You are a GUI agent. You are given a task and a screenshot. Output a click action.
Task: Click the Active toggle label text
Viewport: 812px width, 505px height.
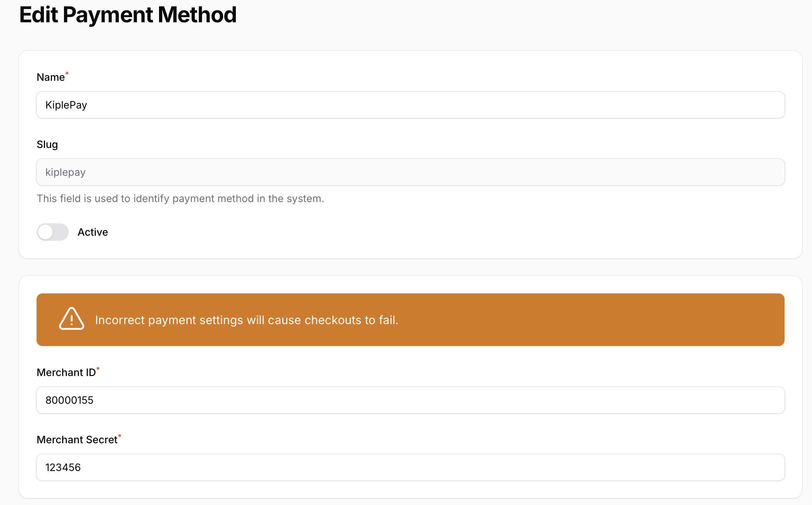(93, 232)
